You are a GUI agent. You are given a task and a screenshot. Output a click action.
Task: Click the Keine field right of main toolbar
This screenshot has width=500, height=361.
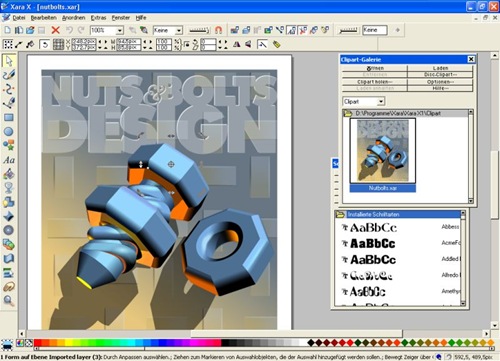click(x=375, y=30)
